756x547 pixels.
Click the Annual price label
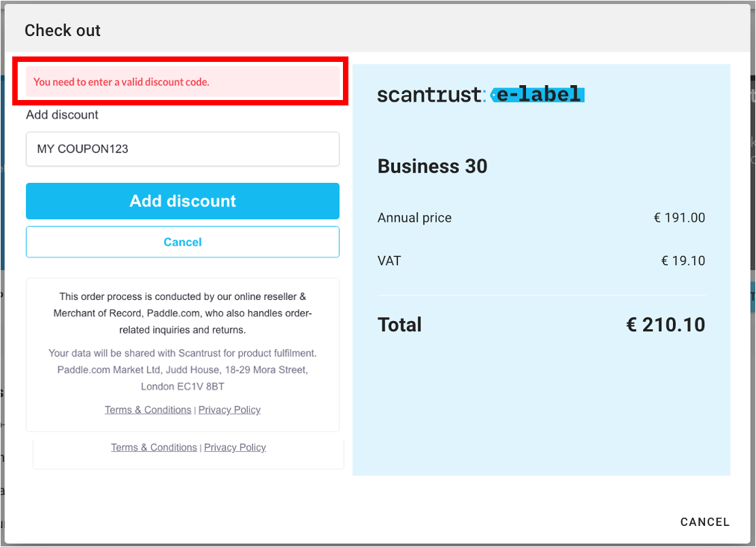pos(414,218)
